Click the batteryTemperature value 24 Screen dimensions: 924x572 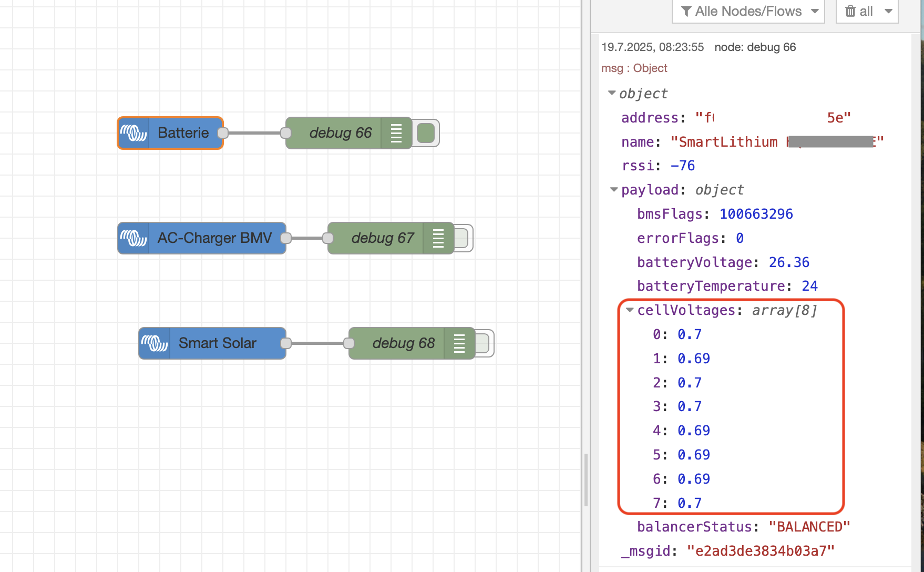[809, 286]
